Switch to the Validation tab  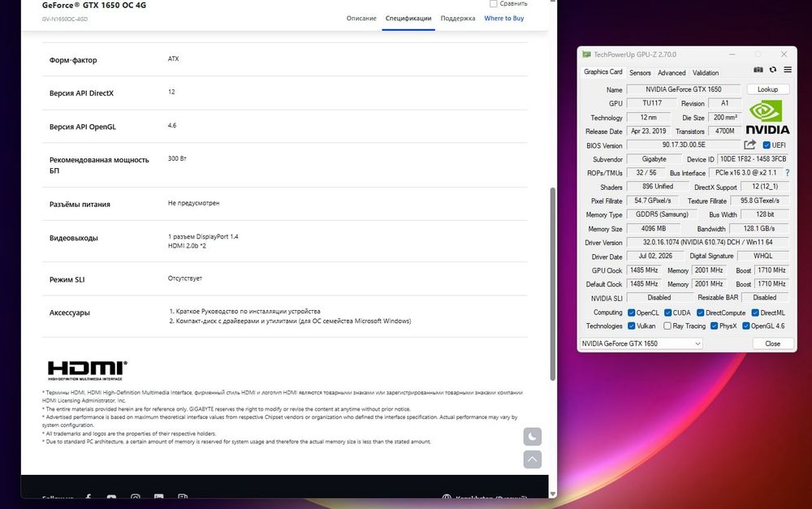tap(706, 73)
